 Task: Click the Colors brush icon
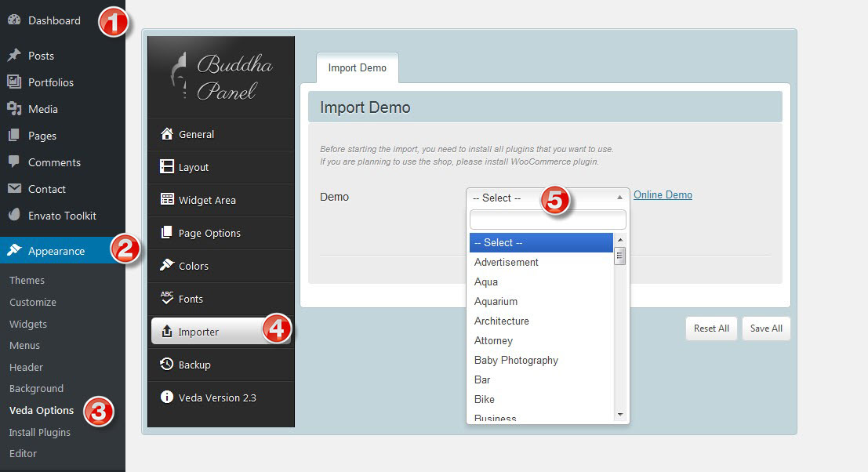click(167, 265)
